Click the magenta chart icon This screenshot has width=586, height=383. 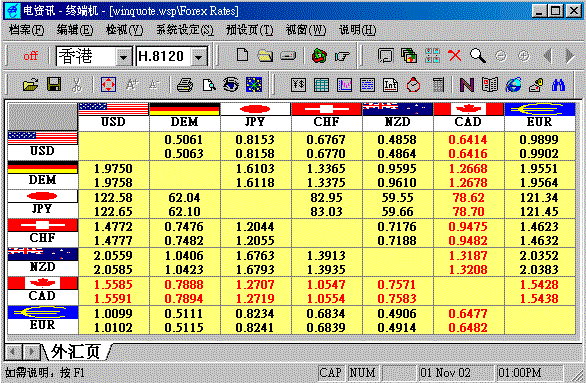pyautogui.click(x=344, y=85)
